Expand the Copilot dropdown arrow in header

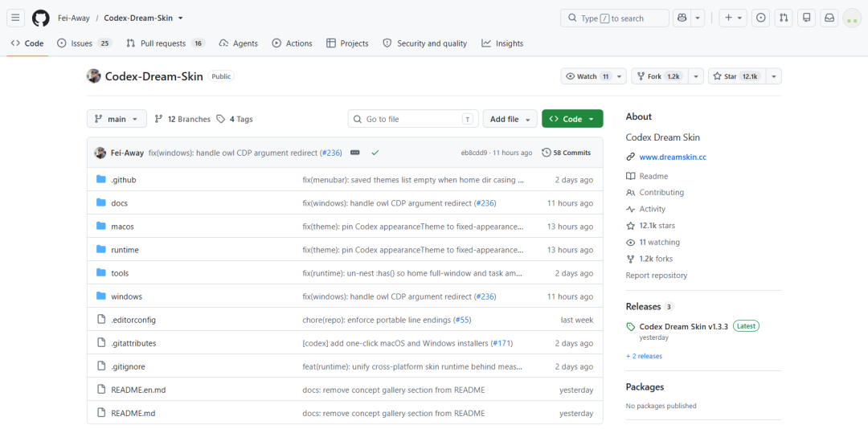click(698, 18)
